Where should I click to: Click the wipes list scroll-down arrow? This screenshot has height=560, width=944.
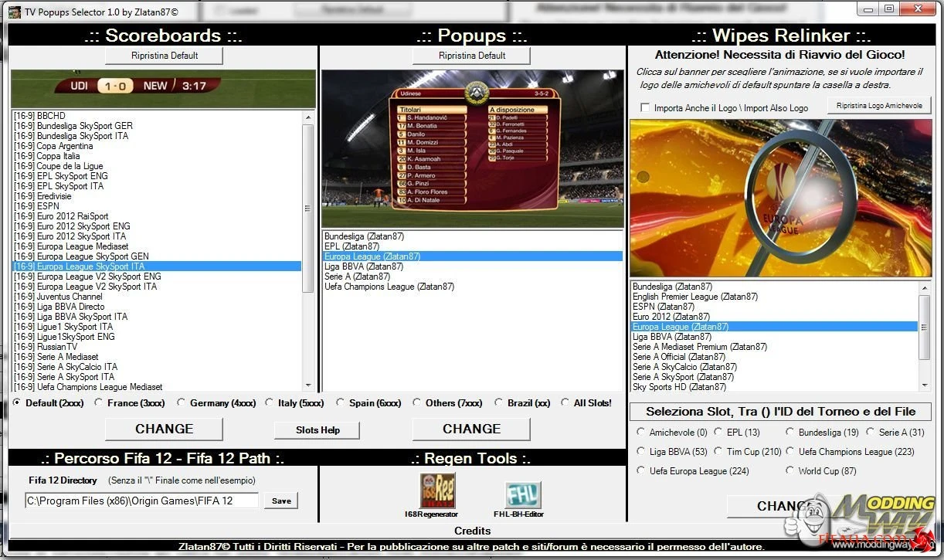click(x=925, y=385)
